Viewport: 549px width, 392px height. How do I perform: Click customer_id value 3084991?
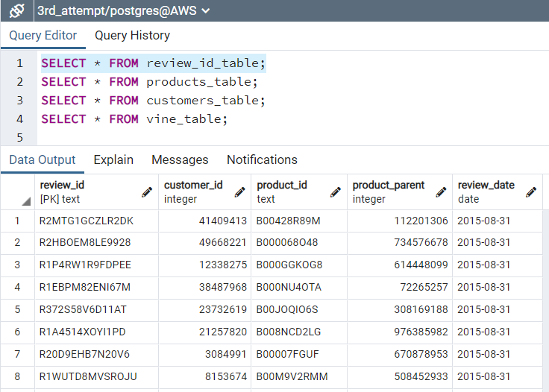click(x=205, y=354)
